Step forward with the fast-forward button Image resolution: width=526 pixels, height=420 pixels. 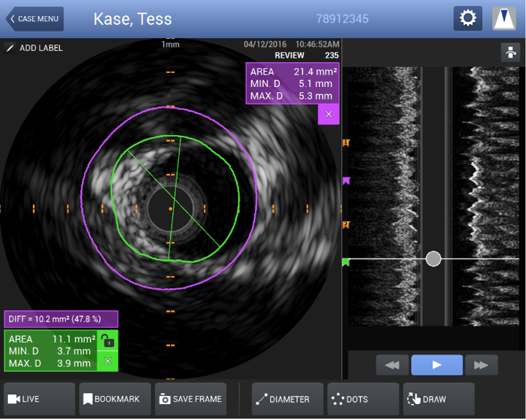coord(481,365)
